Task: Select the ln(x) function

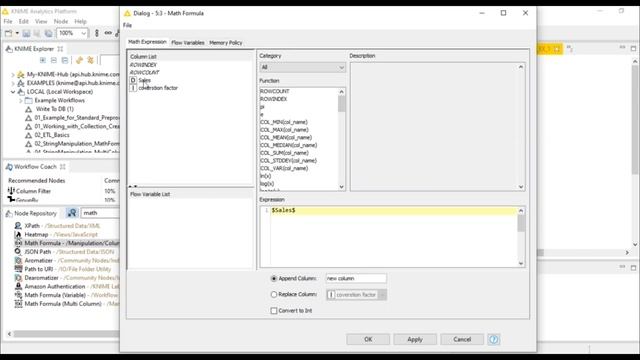Action: 265,176
